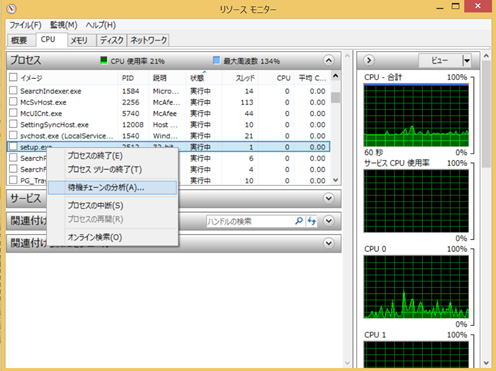This screenshot has width=496, height=371.
Task: Expand the サービス section chevron
Action: click(328, 198)
